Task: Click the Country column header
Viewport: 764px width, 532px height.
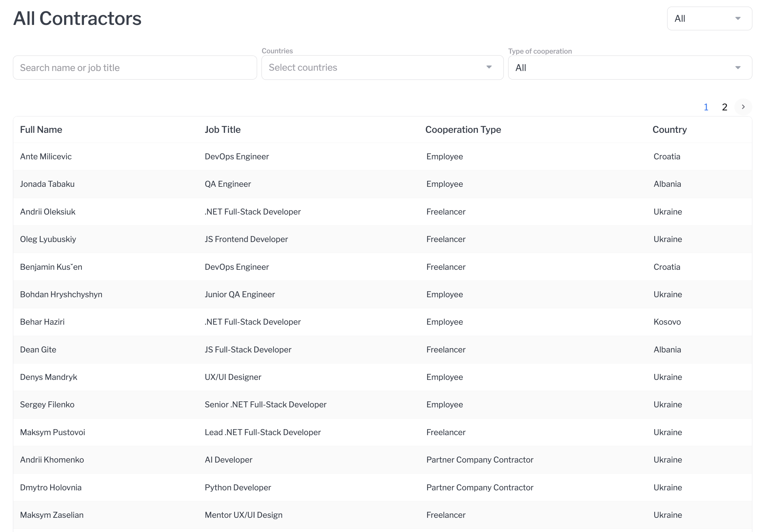Action: (x=669, y=129)
